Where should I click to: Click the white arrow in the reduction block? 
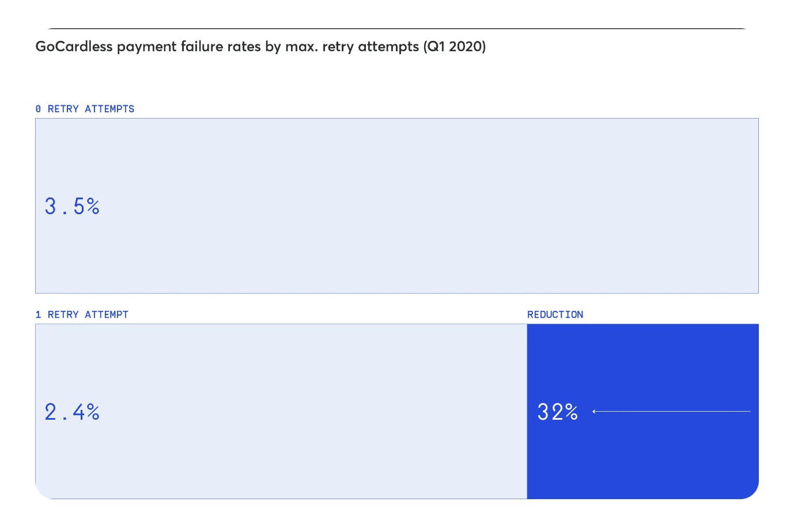click(671, 412)
